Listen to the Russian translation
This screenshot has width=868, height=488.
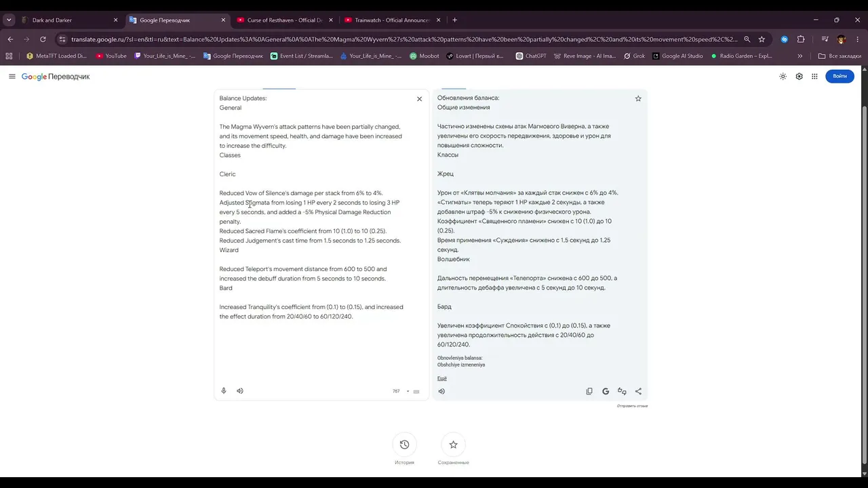pos(442,391)
